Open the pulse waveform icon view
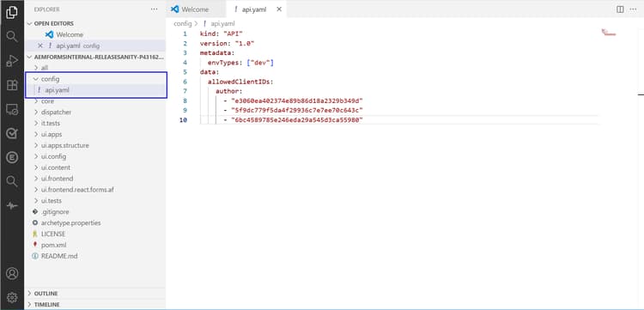The image size is (644, 310). (x=12, y=206)
